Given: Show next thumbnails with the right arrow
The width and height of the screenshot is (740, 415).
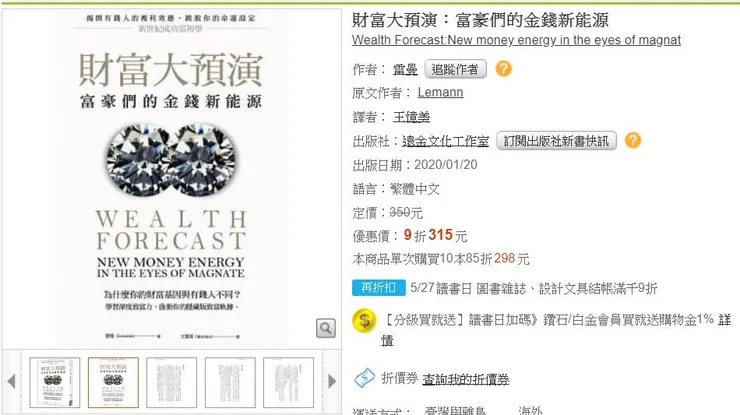Looking at the screenshot, I should pos(332,381).
